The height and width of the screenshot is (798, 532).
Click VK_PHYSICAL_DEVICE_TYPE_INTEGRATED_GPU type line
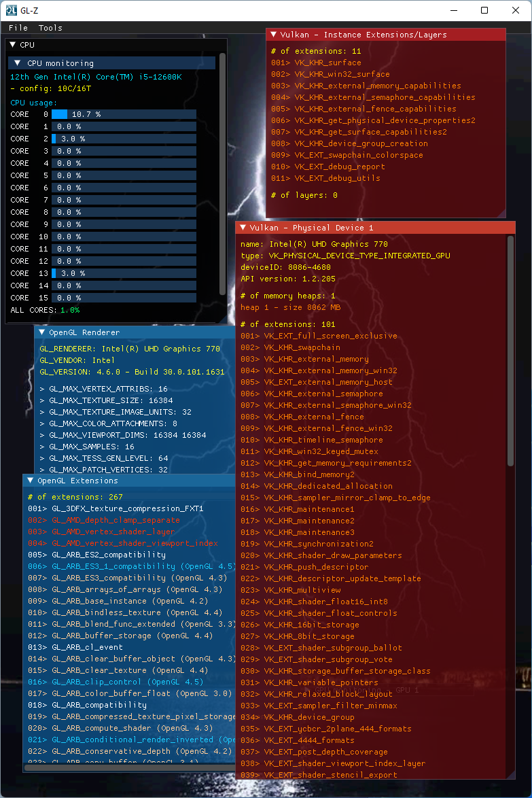(x=345, y=256)
